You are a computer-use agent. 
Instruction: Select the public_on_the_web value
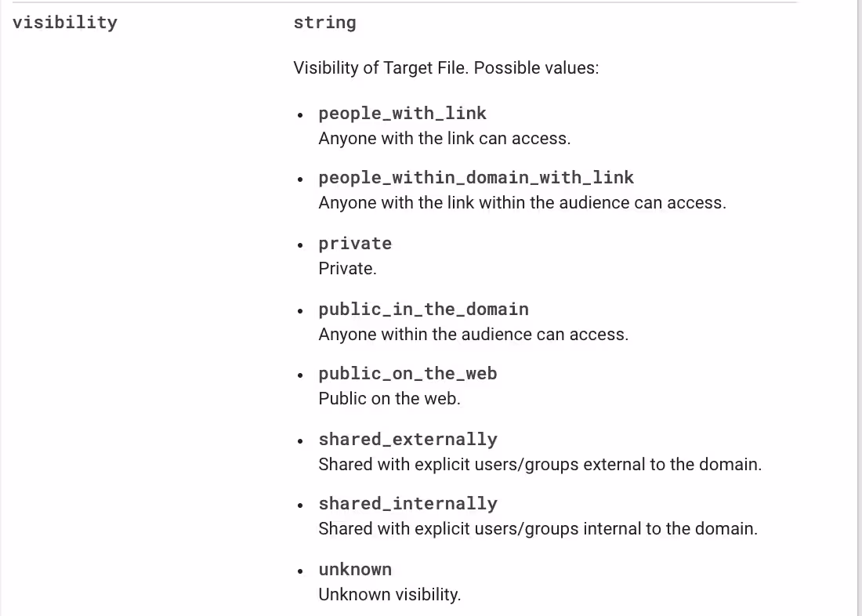pos(407,374)
